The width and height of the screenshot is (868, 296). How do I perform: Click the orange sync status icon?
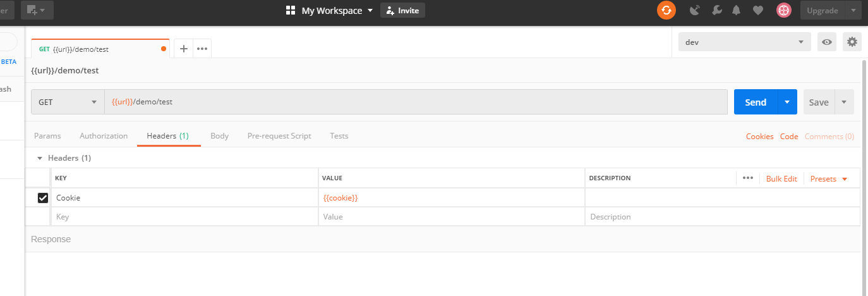(666, 10)
